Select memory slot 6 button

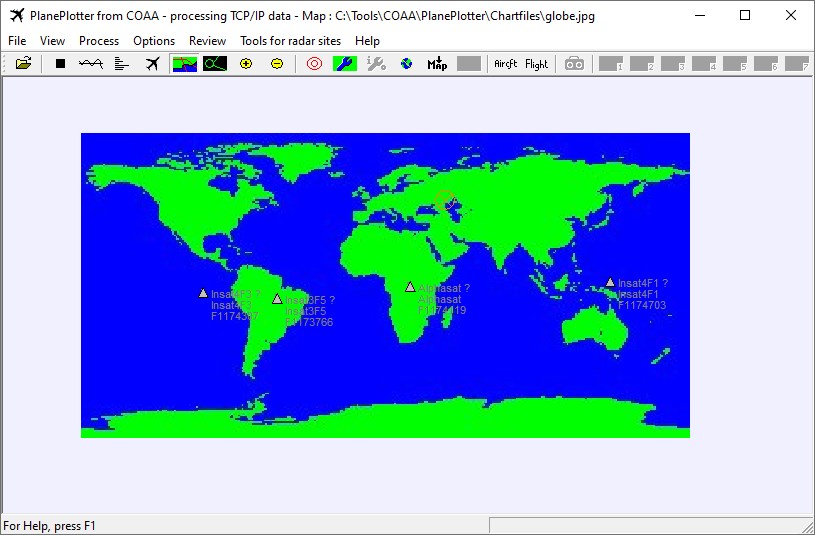click(766, 64)
